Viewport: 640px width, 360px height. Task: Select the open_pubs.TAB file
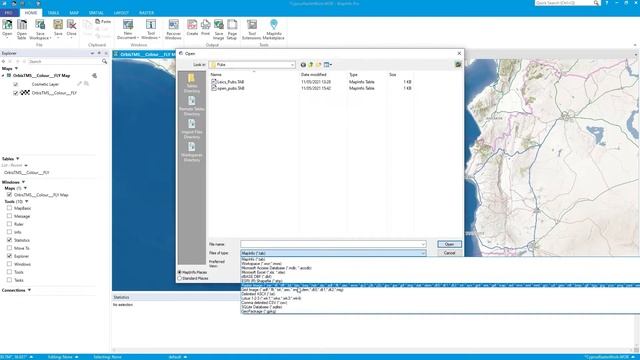(228, 88)
